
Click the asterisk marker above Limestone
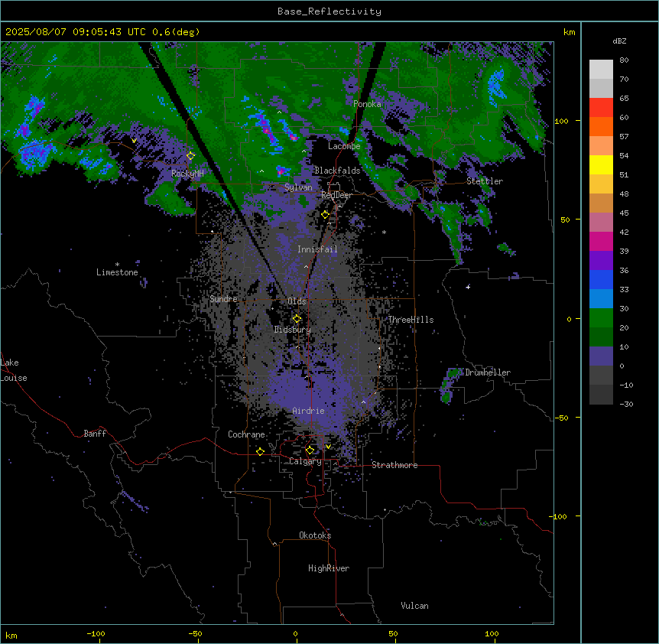117,265
